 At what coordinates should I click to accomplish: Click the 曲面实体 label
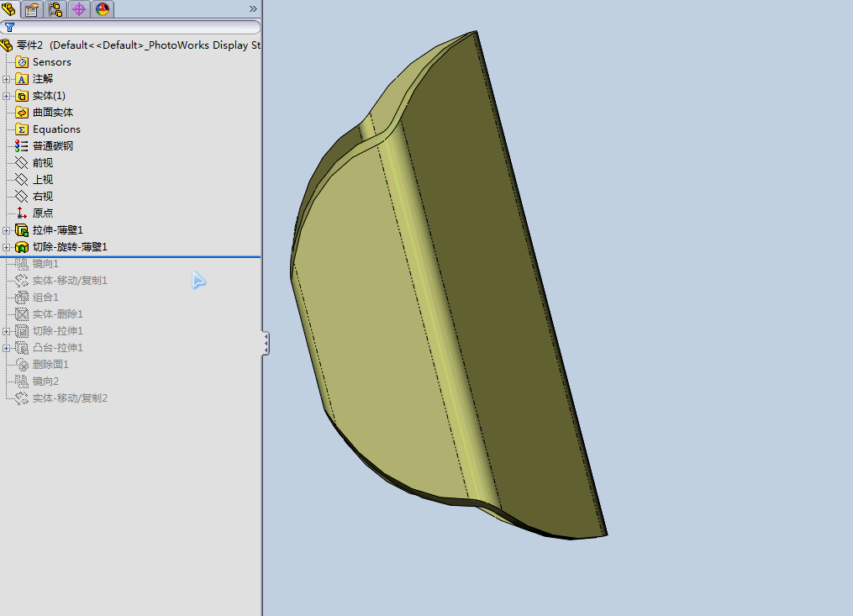click(53, 113)
